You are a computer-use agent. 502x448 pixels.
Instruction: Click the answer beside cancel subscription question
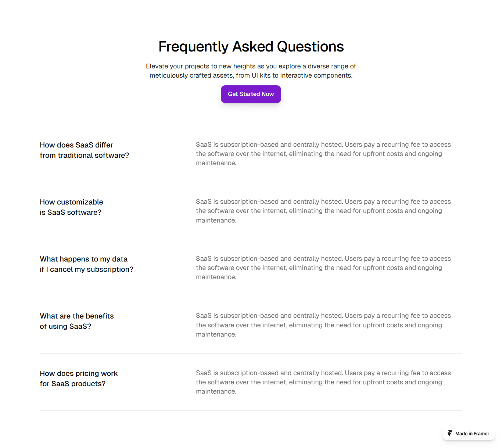[x=323, y=268]
